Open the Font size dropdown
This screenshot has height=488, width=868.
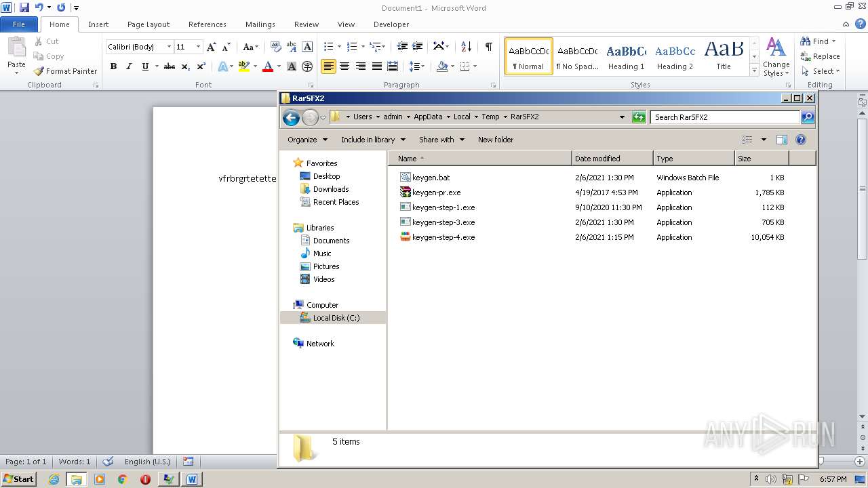coord(198,47)
